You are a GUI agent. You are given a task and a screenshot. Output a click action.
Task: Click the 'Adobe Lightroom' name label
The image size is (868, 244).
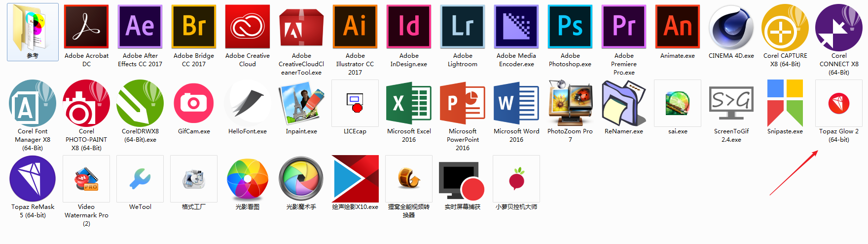point(463,60)
